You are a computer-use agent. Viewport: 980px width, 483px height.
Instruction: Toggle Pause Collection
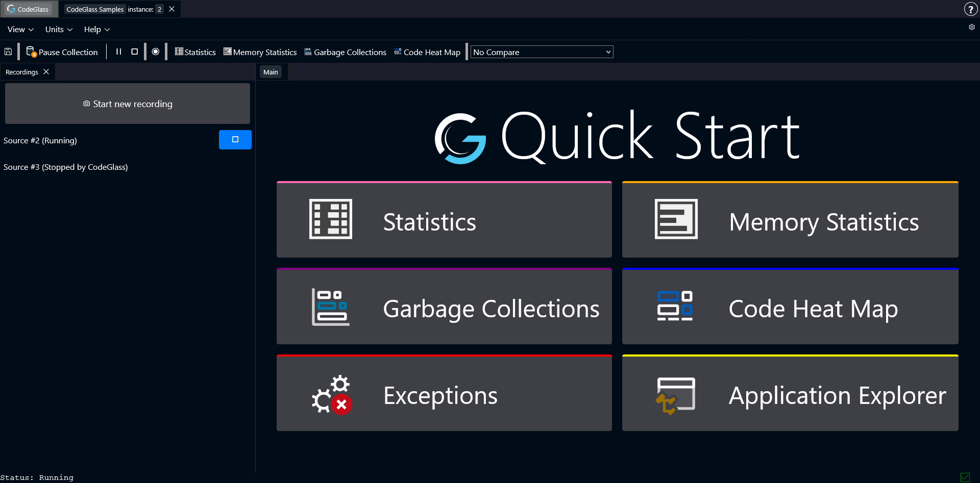[x=62, y=52]
